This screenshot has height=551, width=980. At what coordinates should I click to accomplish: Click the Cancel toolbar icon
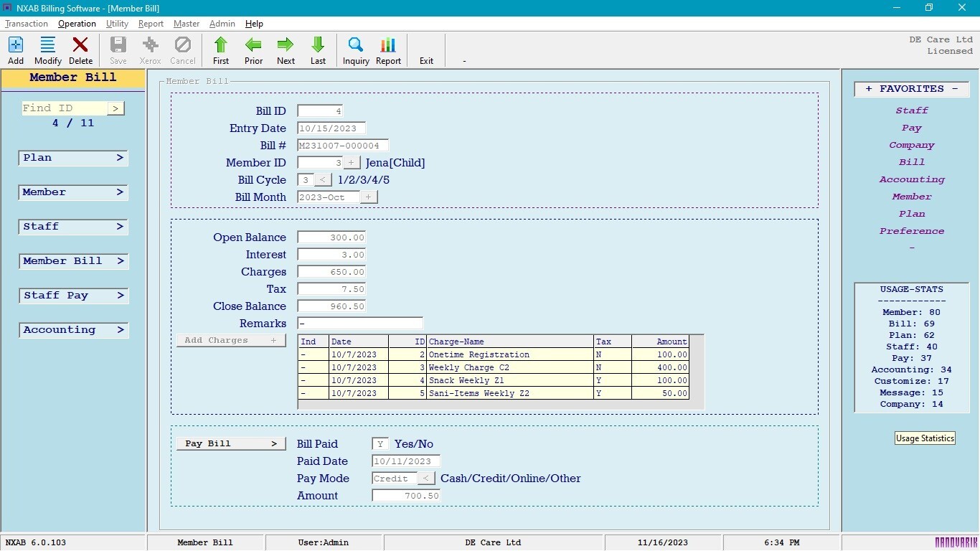click(x=183, y=51)
